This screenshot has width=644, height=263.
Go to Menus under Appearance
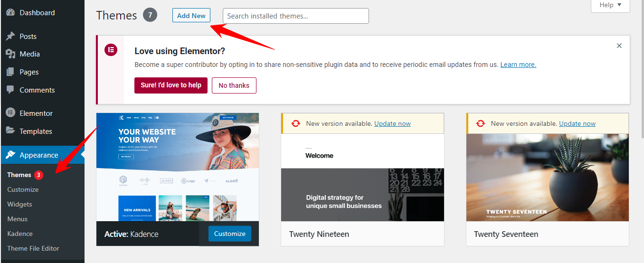[x=18, y=219]
